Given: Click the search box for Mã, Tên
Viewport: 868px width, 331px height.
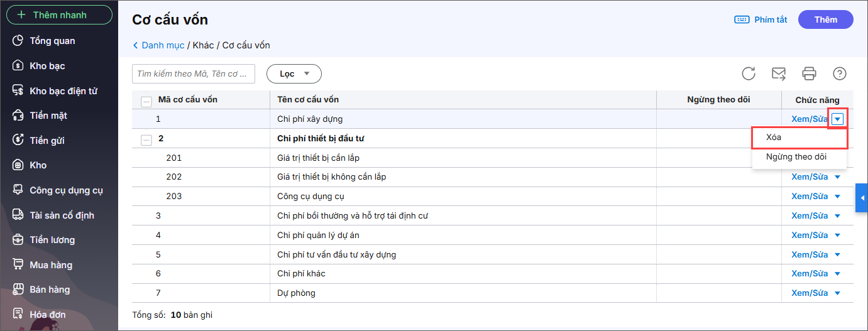Looking at the screenshot, I should tap(194, 73).
